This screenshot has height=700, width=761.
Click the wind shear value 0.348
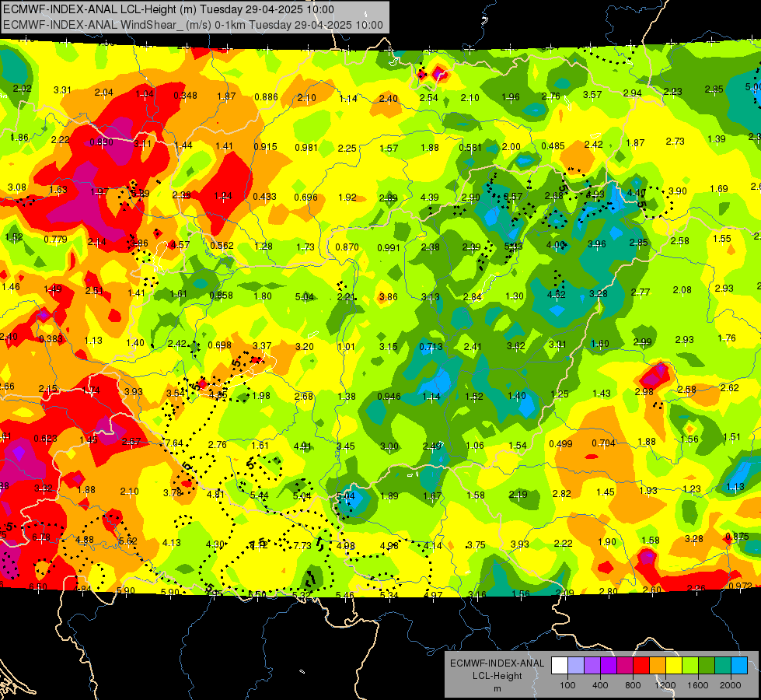point(186,95)
